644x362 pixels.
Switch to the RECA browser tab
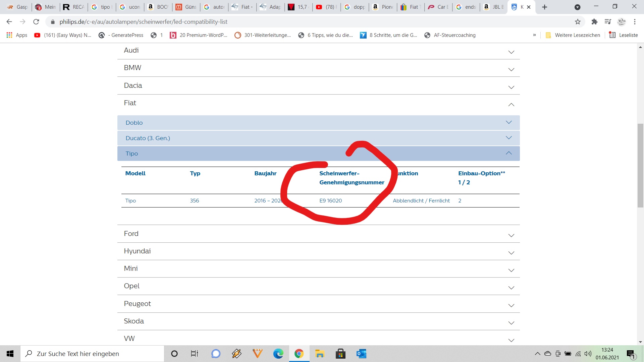point(74,7)
